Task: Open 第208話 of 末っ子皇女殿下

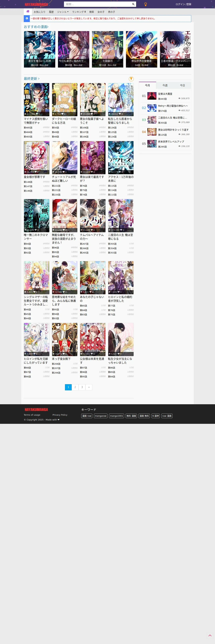Action: click(56, 364)
